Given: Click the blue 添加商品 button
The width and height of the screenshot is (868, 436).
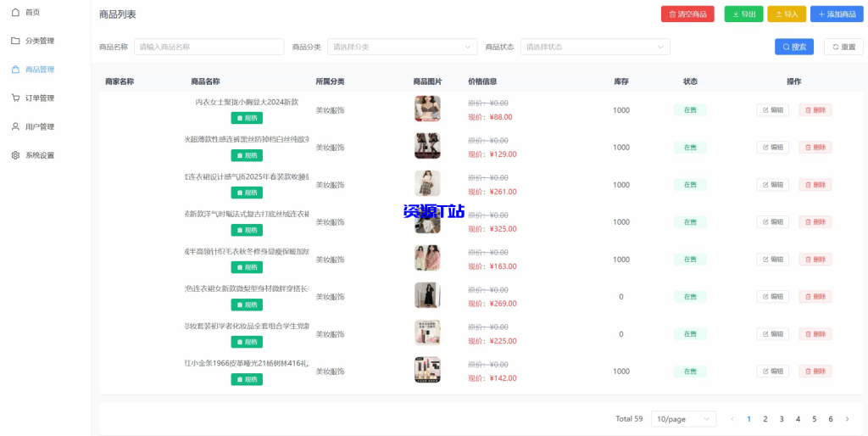Looking at the screenshot, I should tap(837, 14).
